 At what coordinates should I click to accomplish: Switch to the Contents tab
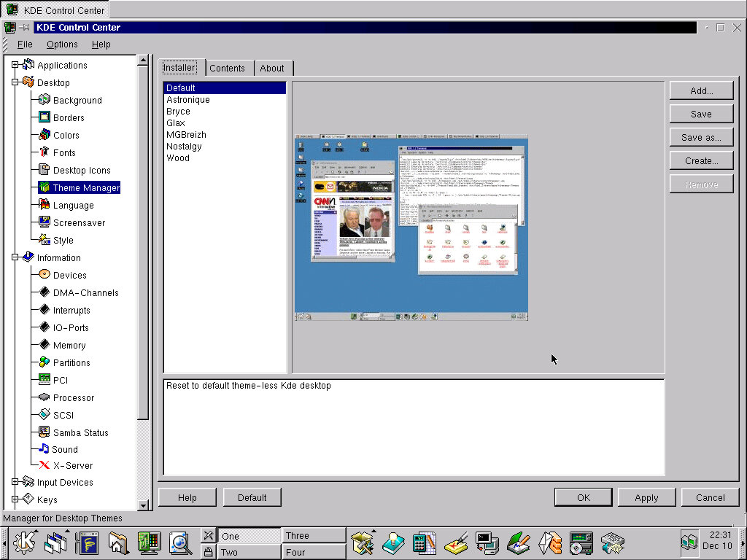pos(227,68)
